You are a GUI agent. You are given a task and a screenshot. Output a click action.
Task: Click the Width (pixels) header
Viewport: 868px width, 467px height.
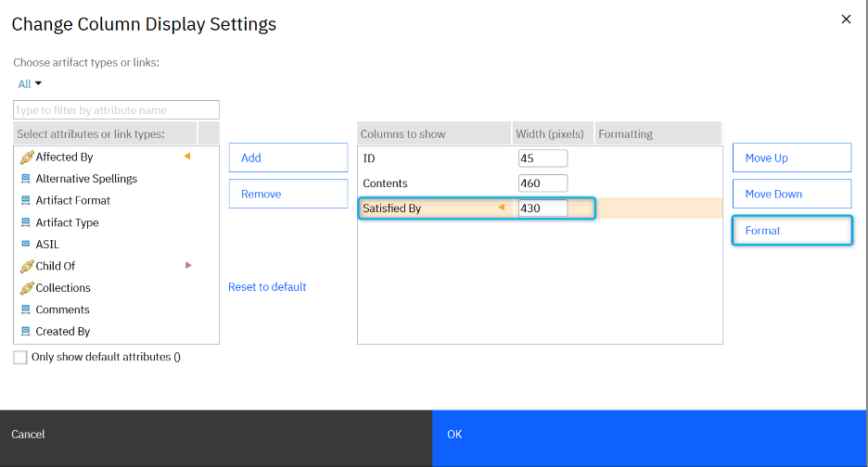tap(553, 134)
